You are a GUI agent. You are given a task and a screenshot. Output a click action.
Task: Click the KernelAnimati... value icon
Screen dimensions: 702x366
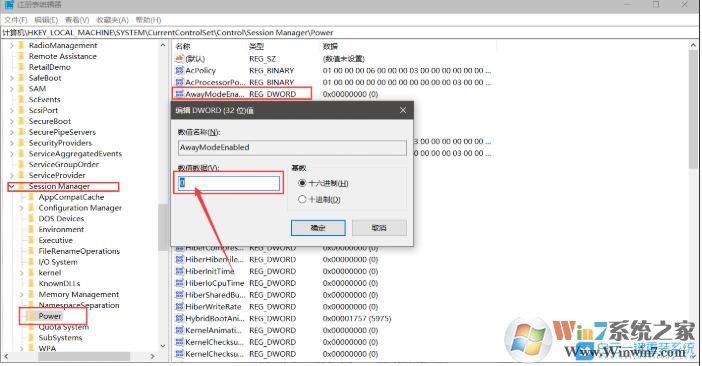click(x=180, y=330)
